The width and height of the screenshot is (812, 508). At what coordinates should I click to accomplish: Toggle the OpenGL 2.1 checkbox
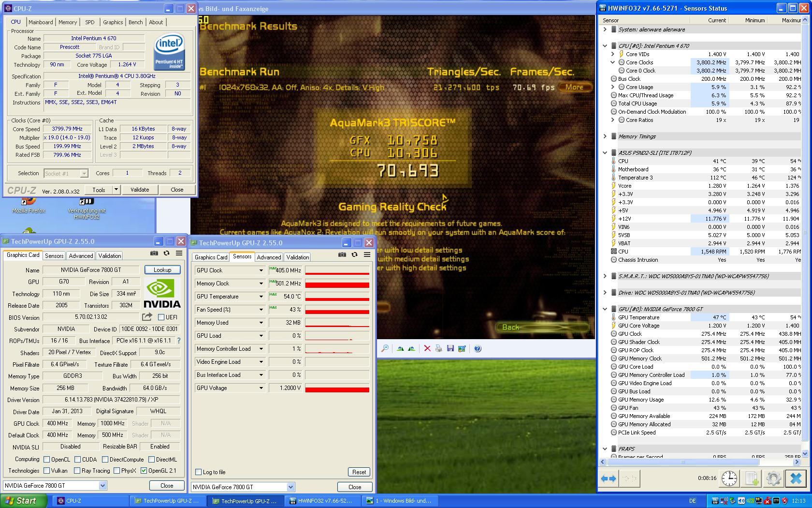(144, 470)
